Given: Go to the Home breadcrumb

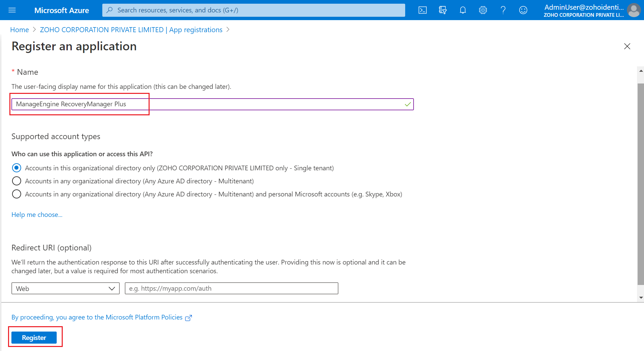Looking at the screenshot, I should [x=19, y=30].
